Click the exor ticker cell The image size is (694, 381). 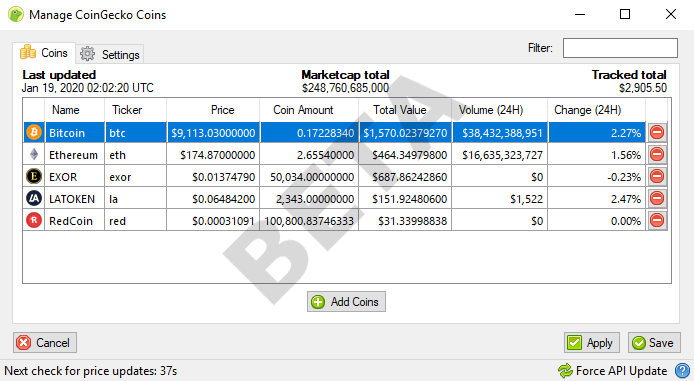pyautogui.click(x=135, y=177)
